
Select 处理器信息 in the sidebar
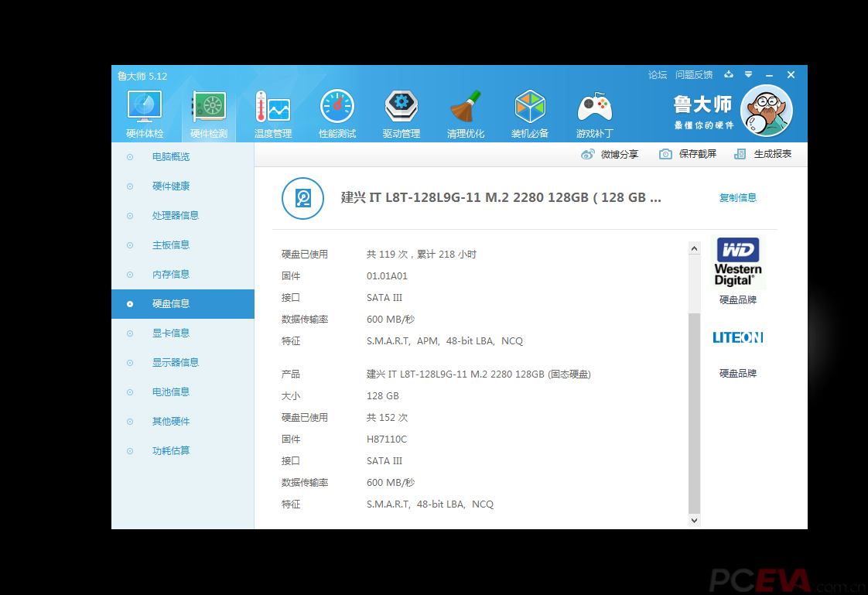click(183, 215)
